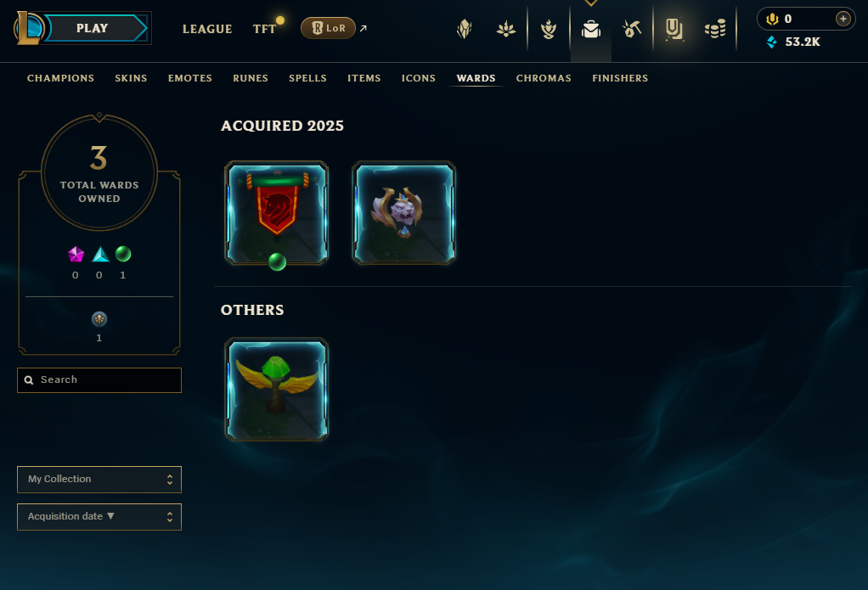Click the League logo icon
The image size is (868, 590).
click(x=28, y=28)
